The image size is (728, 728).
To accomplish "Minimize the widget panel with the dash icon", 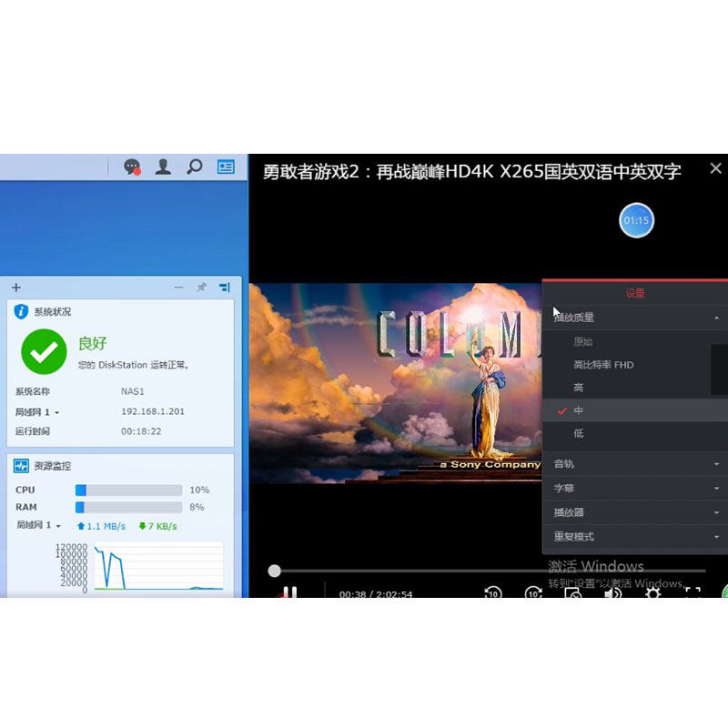I will tap(178, 288).
